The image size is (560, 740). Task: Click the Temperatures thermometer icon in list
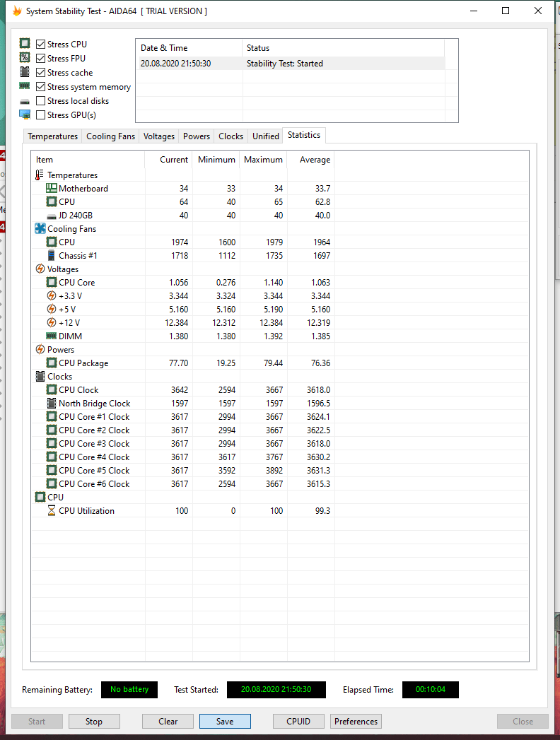pyautogui.click(x=40, y=175)
